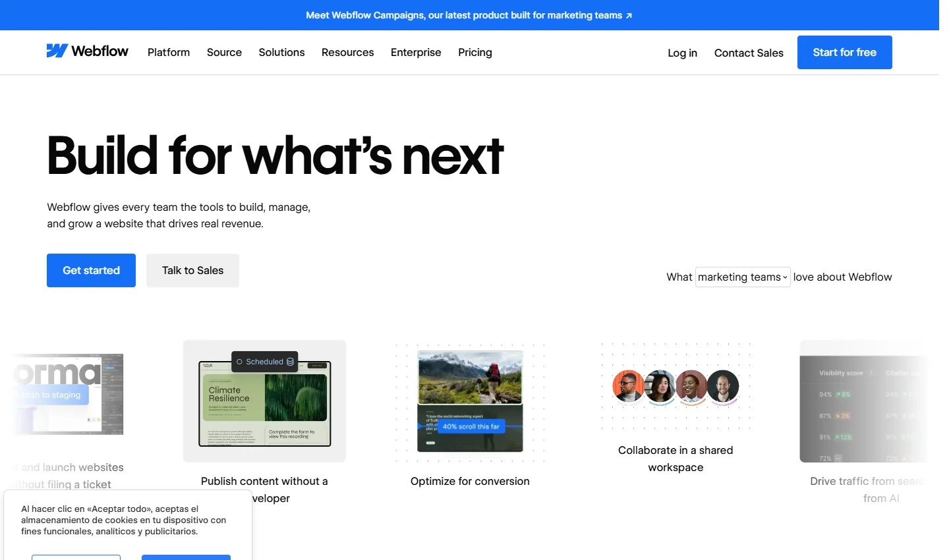949x560 pixels.
Task: Click the publish to staging thumbnail
Action: (x=68, y=394)
